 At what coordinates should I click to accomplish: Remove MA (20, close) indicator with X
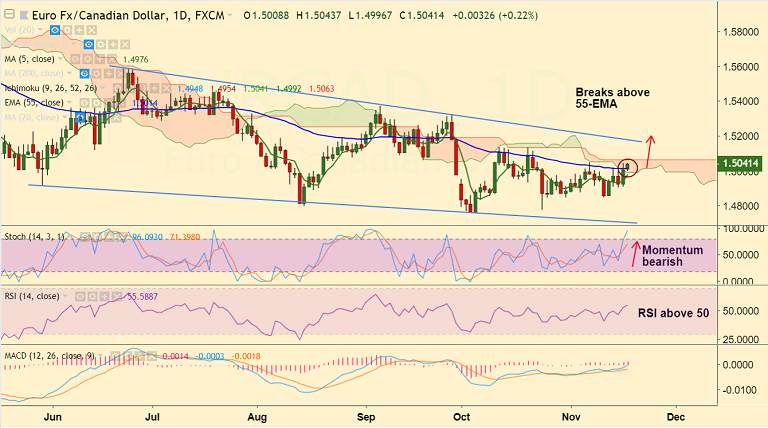click(116, 118)
